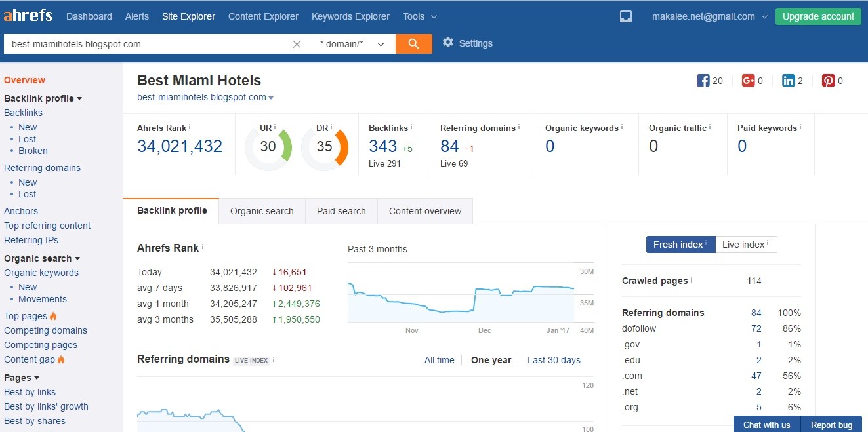Click the Upgrade account button
Screen dimensions: 868x432
point(818,16)
